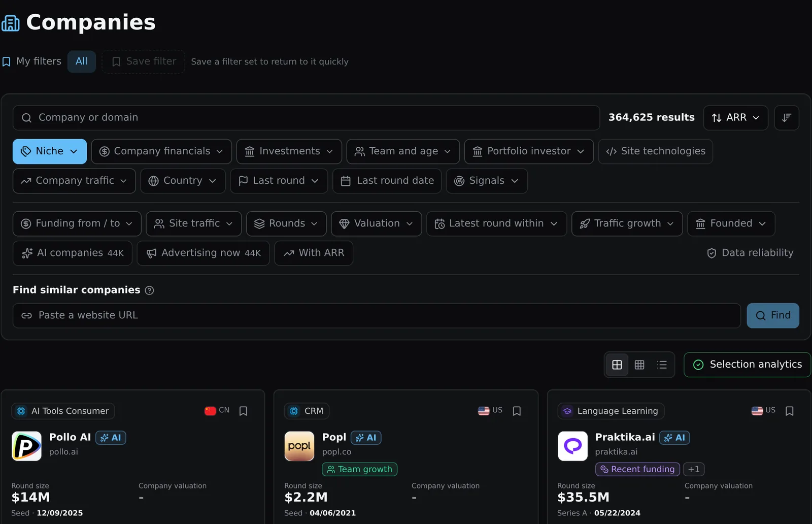Toggle the AI companies 44K filter

coord(73,253)
